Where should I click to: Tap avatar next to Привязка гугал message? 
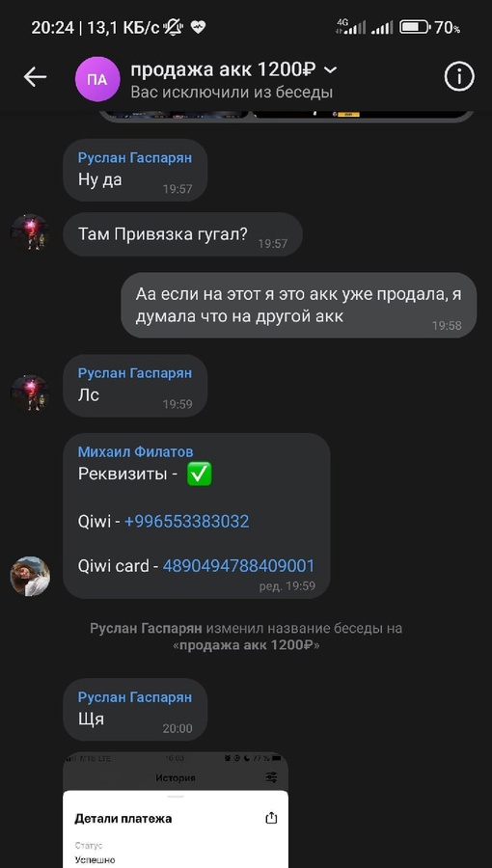pyautogui.click(x=30, y=233)
